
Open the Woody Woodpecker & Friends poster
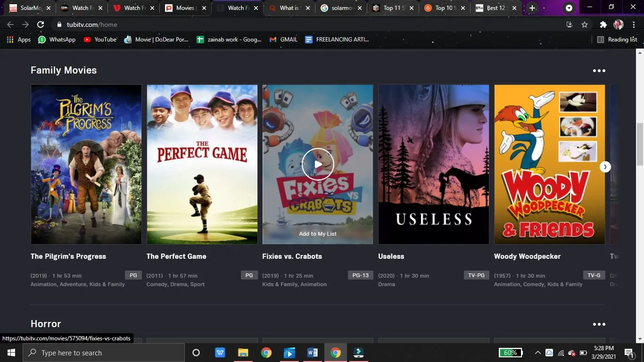click(x=550, y=164)
